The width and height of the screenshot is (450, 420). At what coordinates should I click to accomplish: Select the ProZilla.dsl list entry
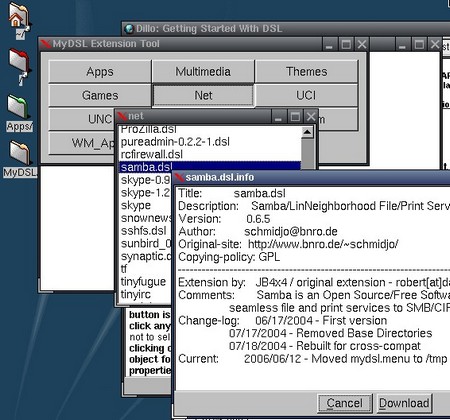210,130
